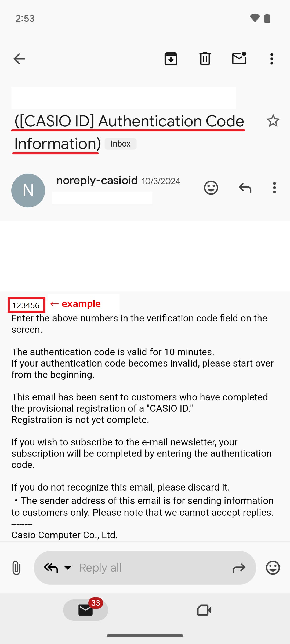Open message options three-dot menu
Screen dimensions: 290x644
[274, 188]
